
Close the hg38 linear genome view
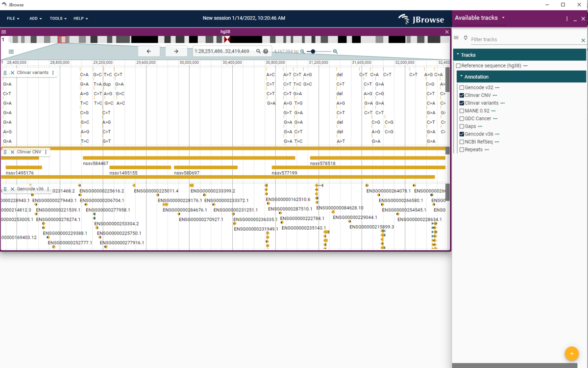coord(447,32)
